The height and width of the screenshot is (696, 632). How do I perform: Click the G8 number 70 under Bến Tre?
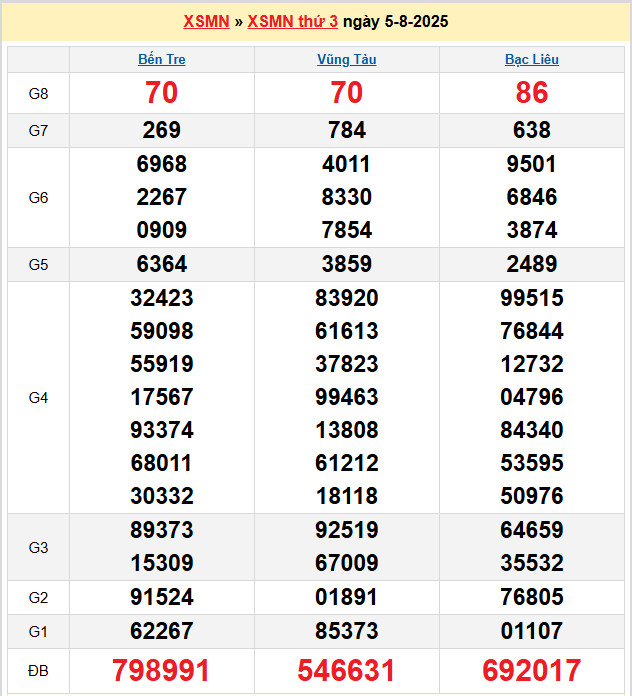coord(162,93)
